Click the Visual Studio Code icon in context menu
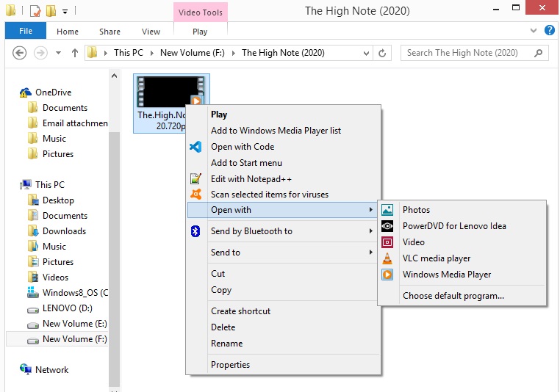This screenshot has height=392, width=560. 195,147
